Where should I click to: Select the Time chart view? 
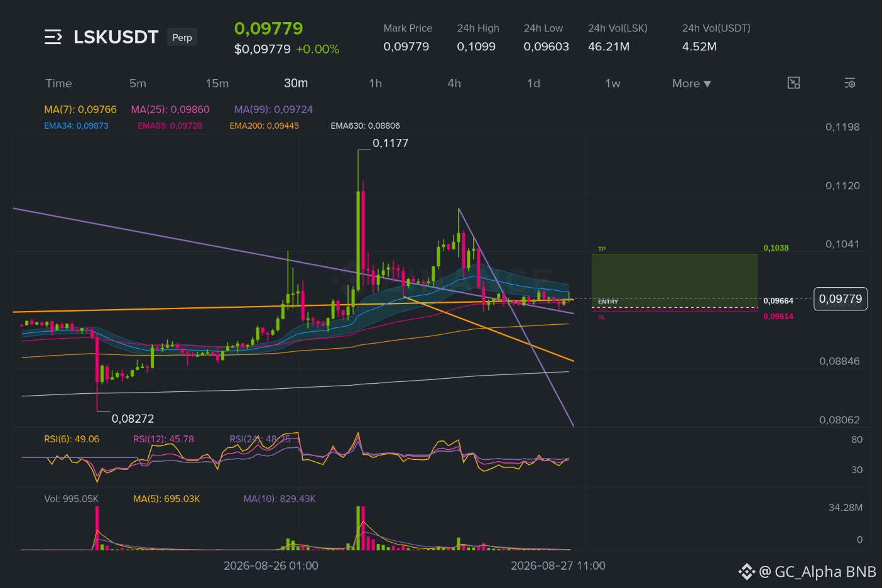point(58,84)
